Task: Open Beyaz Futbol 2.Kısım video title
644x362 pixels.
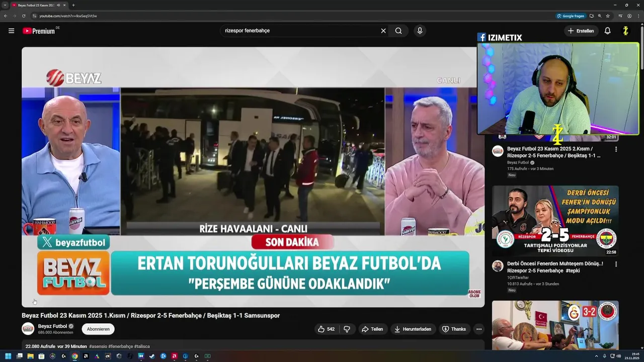Action: click(553, 152)
